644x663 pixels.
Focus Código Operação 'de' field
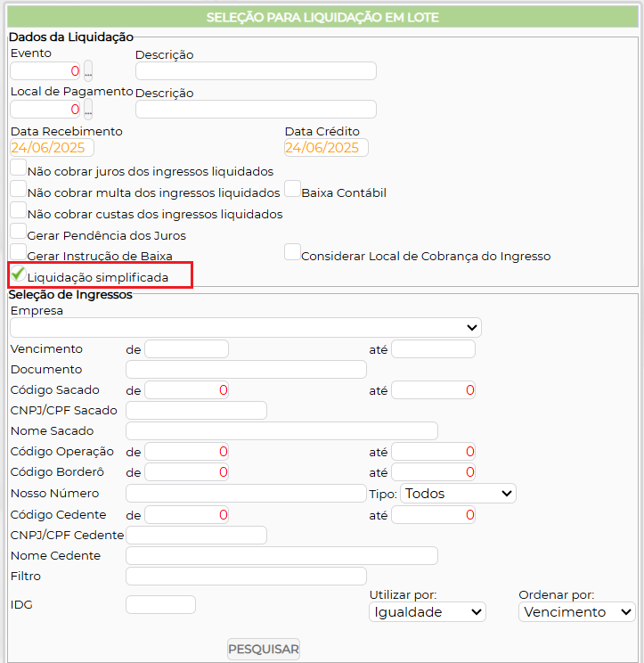[187, 452]
